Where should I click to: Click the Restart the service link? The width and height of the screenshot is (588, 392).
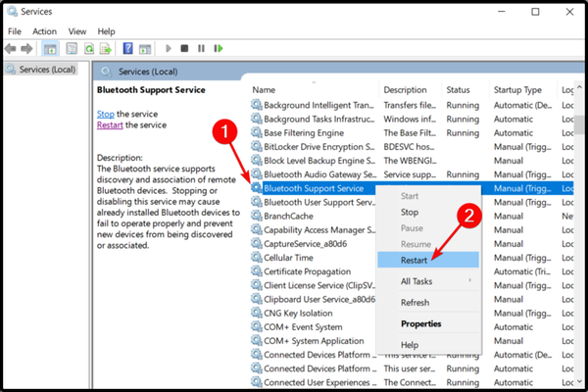click(110, 125)
